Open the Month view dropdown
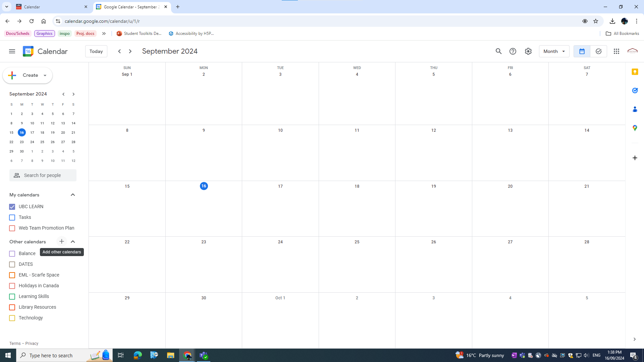This screenshot has height=362, width=644. [554, 51]
